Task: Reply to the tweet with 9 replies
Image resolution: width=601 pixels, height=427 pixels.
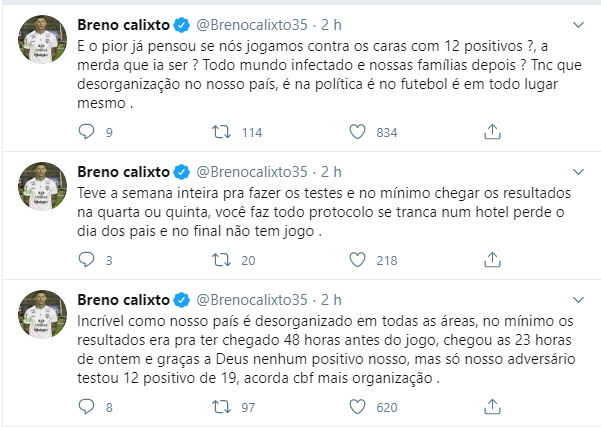Action: (x=85, y=131)
